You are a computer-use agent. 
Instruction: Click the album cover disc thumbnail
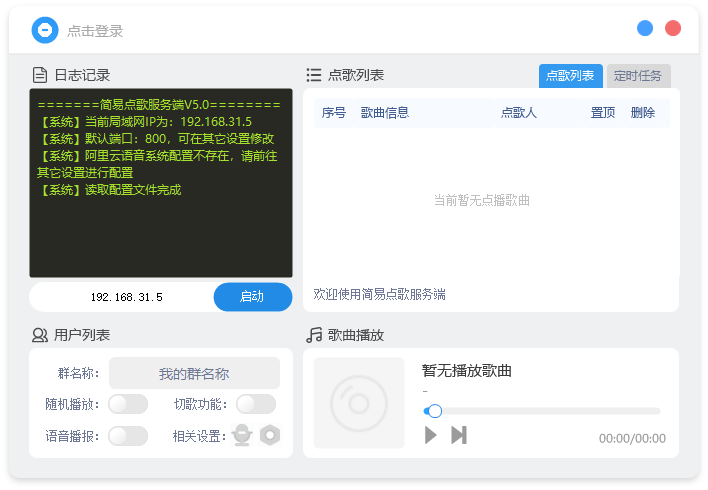(359, 403)
